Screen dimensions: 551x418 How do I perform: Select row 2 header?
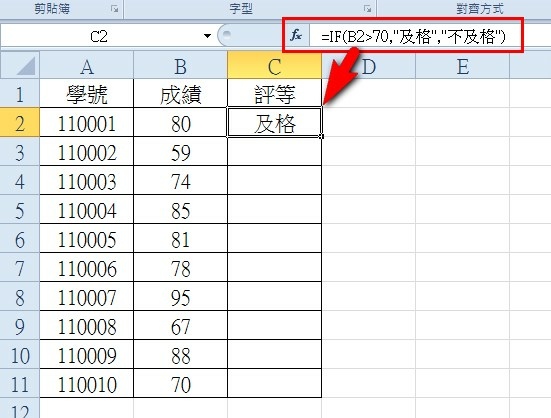(20, 122)
